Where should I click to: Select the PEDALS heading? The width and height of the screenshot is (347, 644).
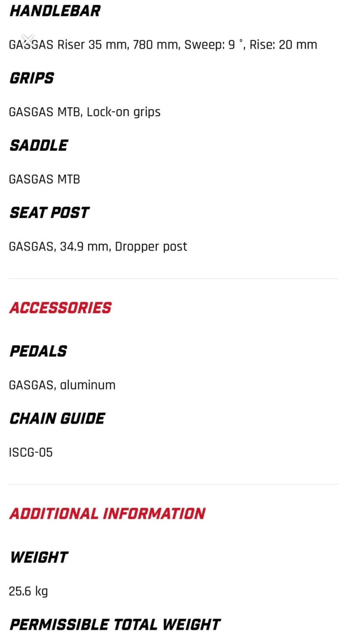click(x=38, y=351)
